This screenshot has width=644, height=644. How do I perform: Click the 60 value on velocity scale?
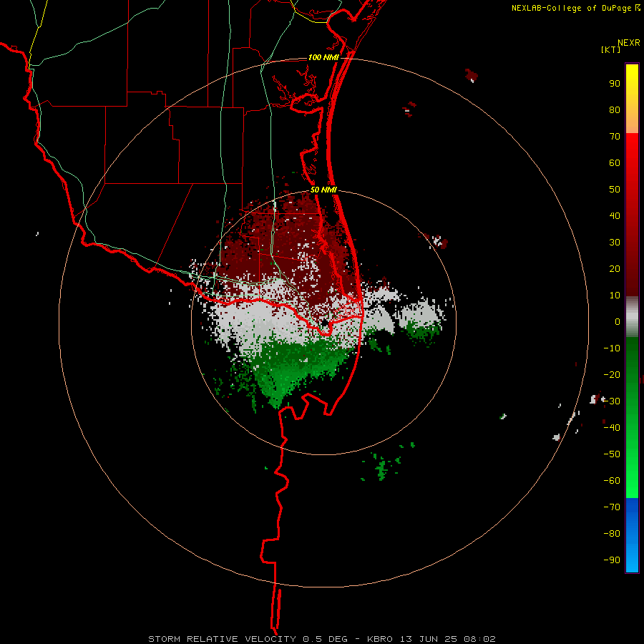pyautogui.click(x=615, y=163)
